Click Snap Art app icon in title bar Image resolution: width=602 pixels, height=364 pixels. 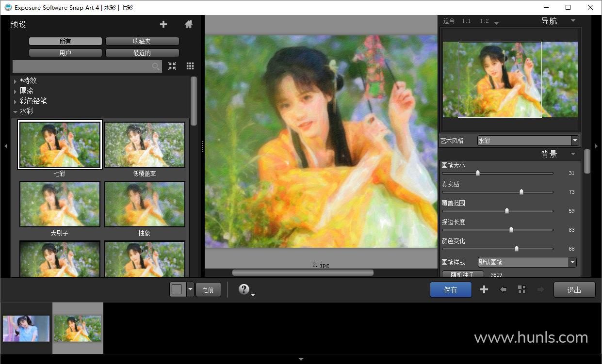pyautogui.click(x=8, y=7)
